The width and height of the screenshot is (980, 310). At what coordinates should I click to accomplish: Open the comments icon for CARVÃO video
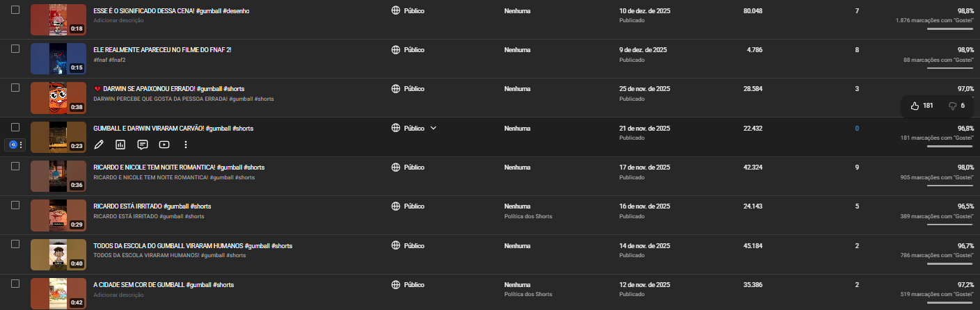point(142,145)
